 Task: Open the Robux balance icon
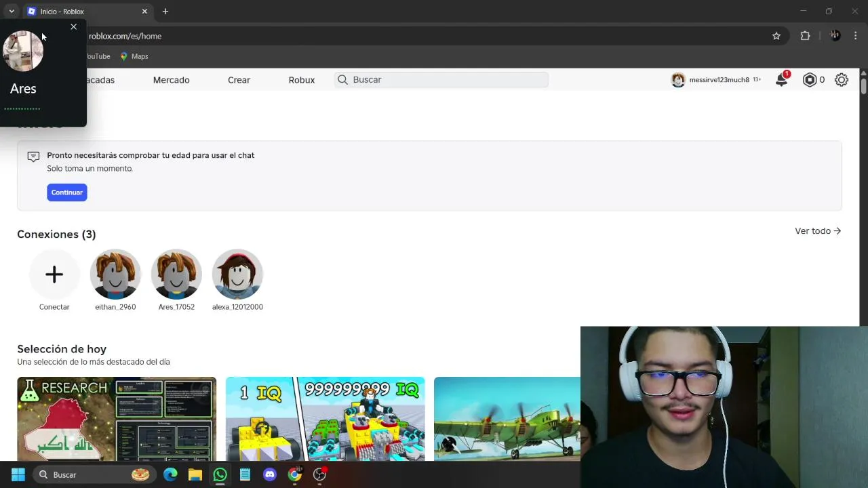point(810,80)
